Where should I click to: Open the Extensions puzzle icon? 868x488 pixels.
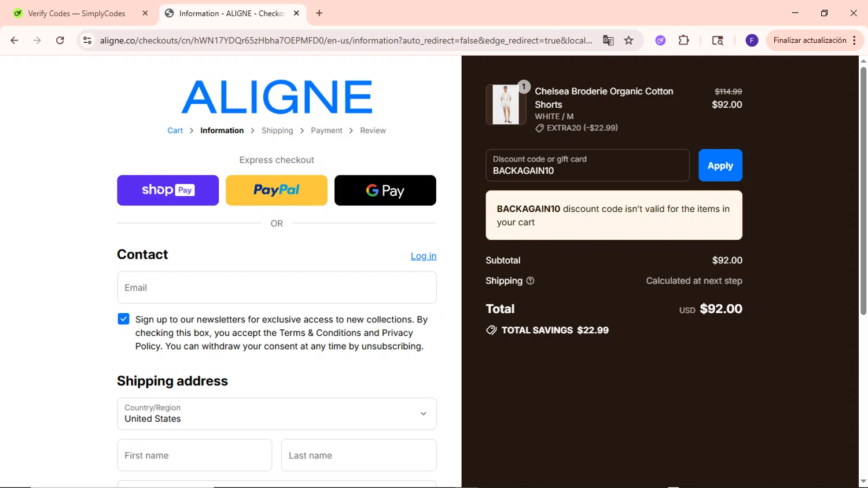[x=684, y=41]
